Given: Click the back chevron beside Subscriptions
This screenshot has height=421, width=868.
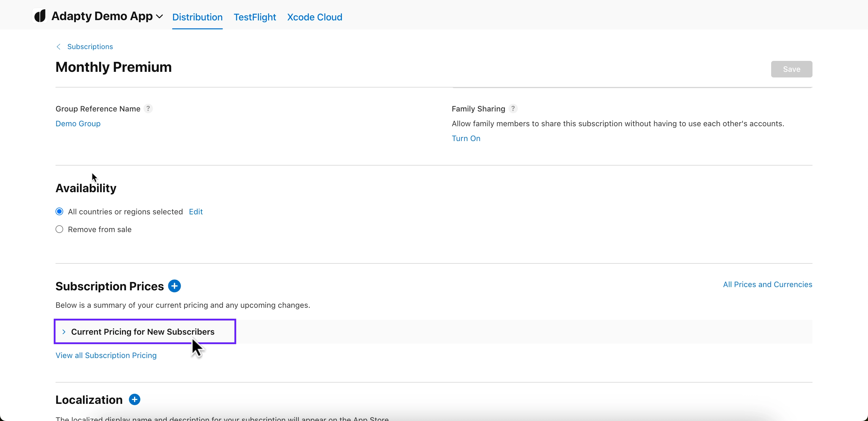Looking at the screenshot, I should click(x=59, y=46).
